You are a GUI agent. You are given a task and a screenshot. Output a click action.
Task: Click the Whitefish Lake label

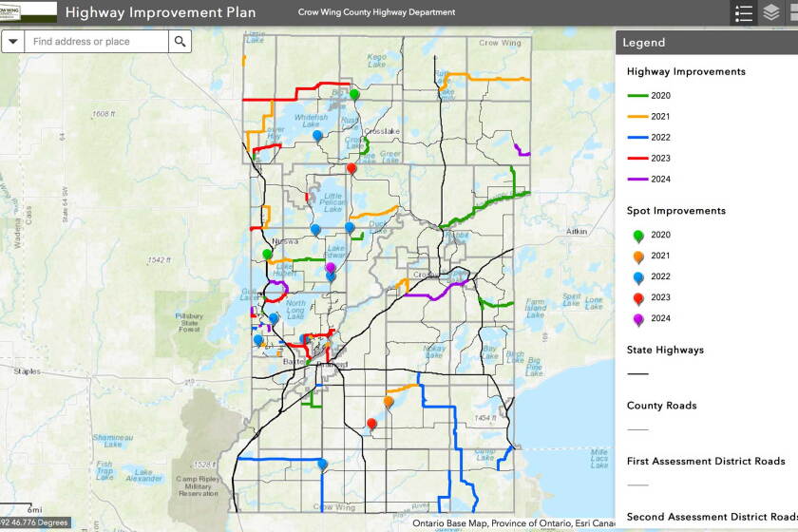point(311,121)
